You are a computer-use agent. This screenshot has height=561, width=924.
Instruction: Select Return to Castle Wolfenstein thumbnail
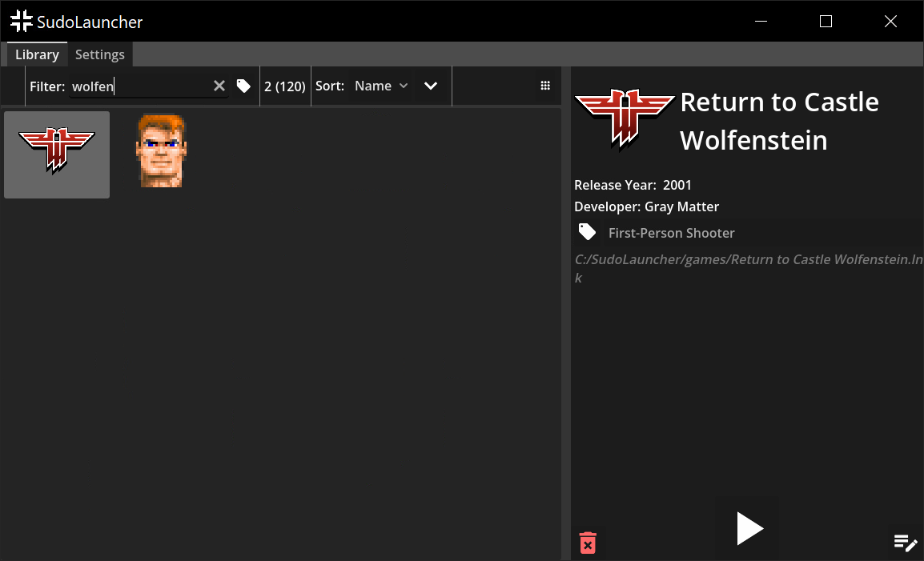(57, 154)
